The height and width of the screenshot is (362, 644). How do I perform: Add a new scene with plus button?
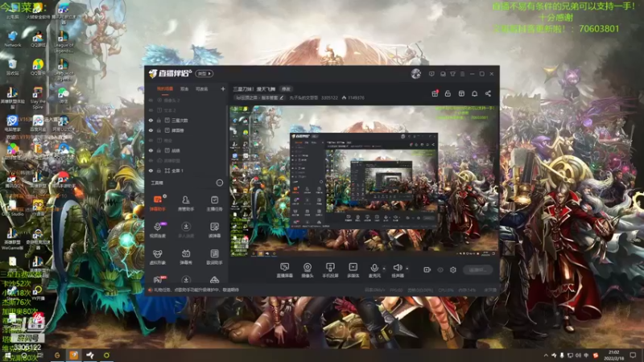click(x=223, y=88)
